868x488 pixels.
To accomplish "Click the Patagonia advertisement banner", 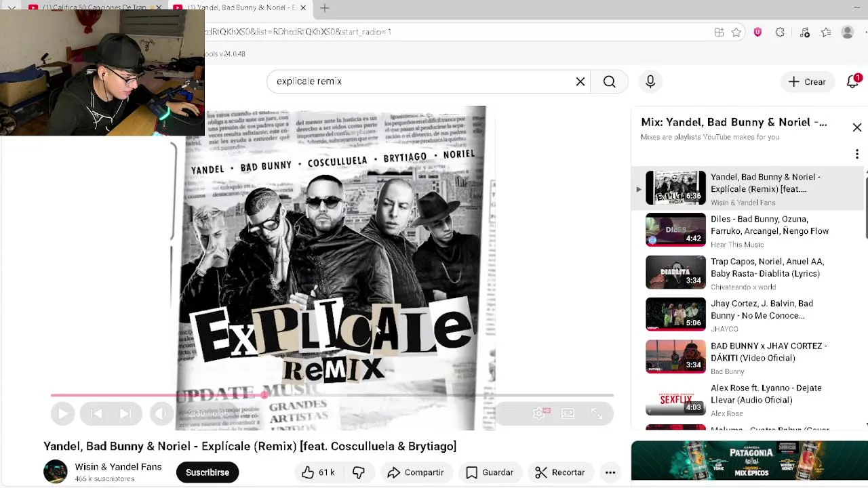I will (749, 460).
